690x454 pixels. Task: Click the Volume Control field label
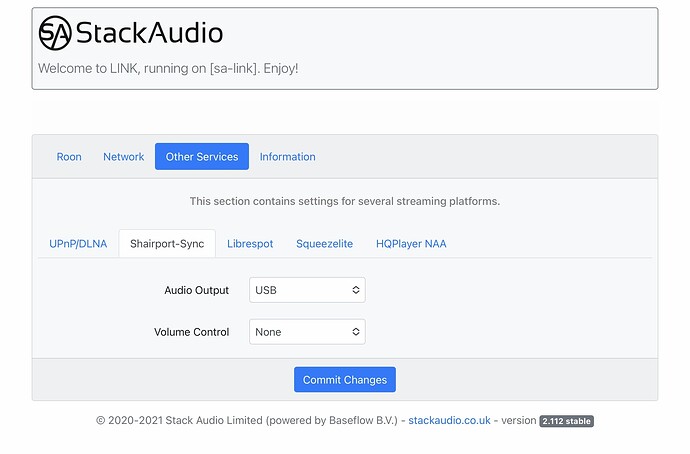point(192,332)
